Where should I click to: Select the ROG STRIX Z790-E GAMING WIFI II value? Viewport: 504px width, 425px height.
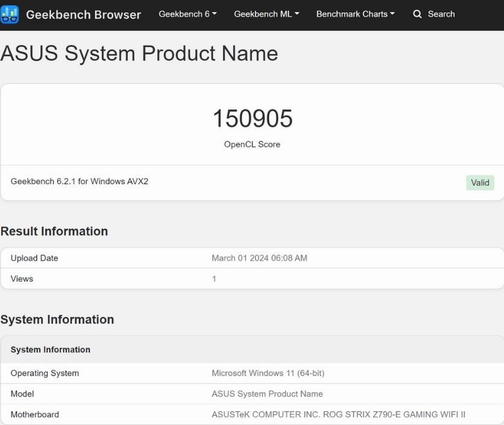[x=339, y=414]
